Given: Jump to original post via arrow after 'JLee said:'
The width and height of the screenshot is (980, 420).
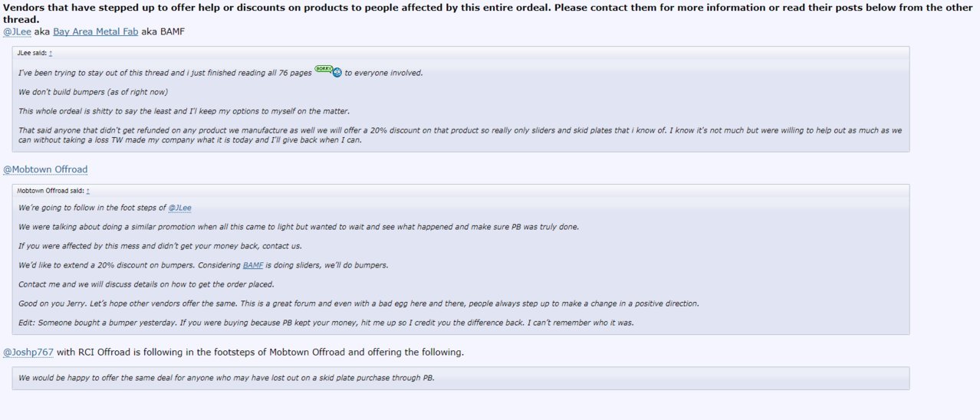Looking at the screenshot, I should (x=51, y=53).
